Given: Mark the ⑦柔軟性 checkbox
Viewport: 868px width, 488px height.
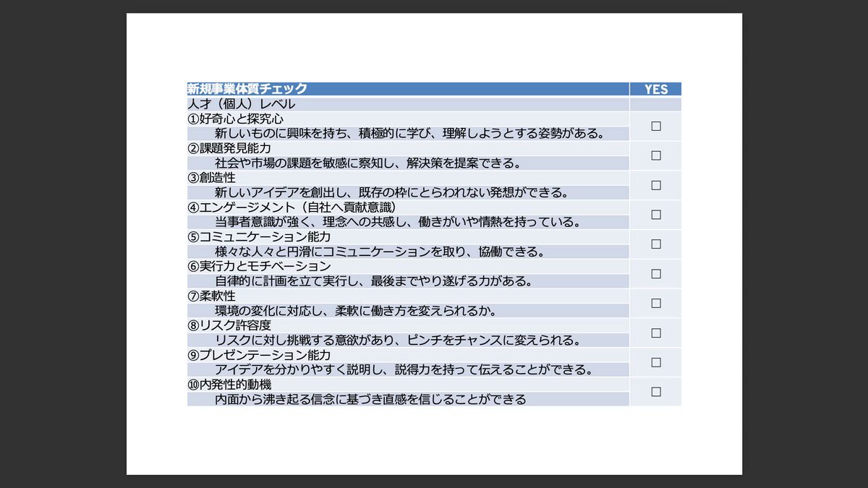Looking at the screenshot, I should tap(655, 303).
